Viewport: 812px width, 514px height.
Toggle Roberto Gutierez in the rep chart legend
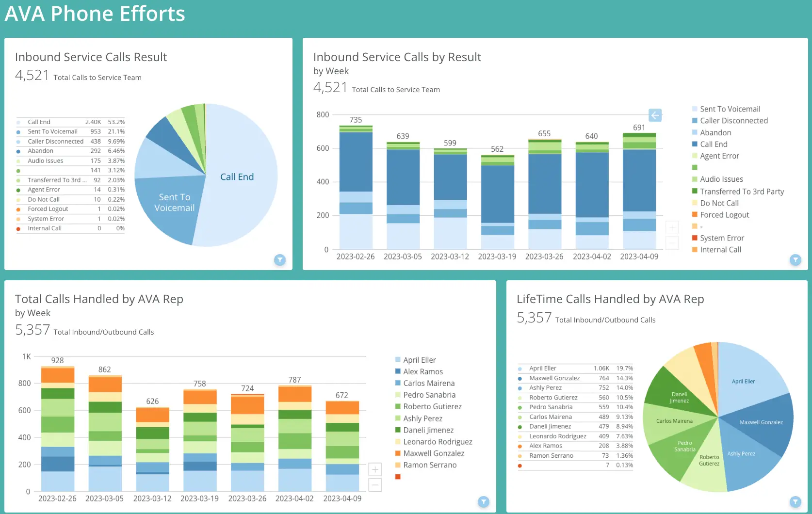(x=428, y=406)
